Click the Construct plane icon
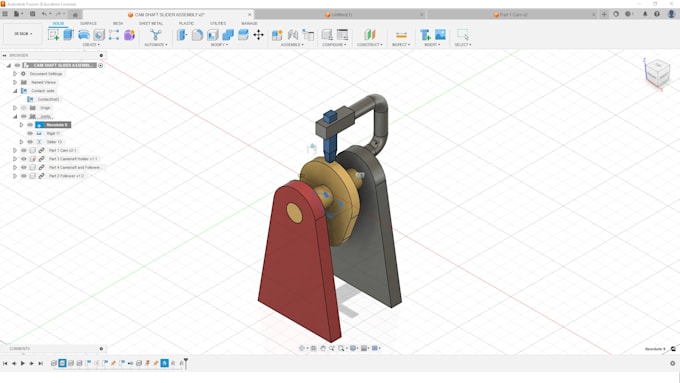 tap(369, 35)
